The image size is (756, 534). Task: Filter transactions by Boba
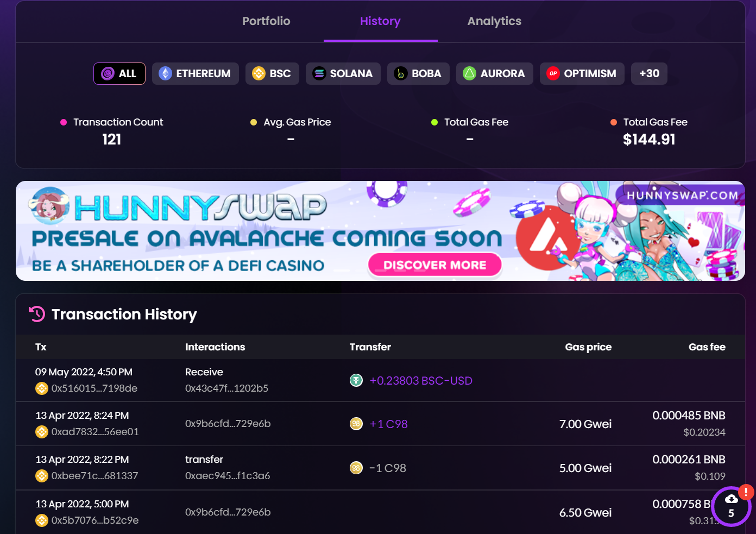click(418, 73)
